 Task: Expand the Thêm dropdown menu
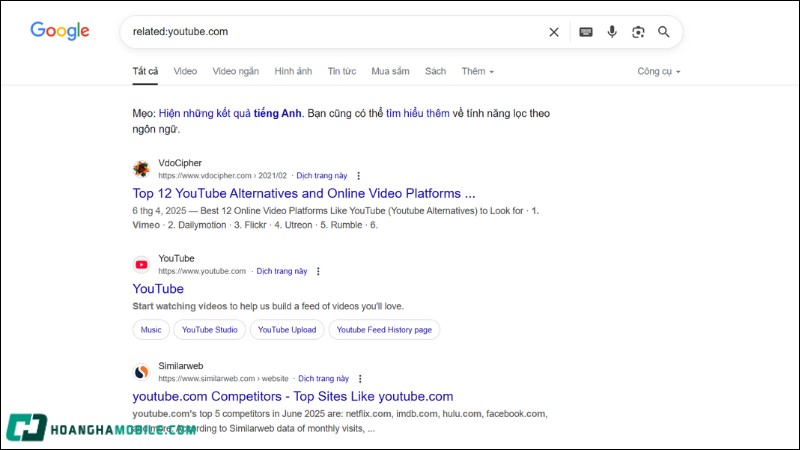477,71
